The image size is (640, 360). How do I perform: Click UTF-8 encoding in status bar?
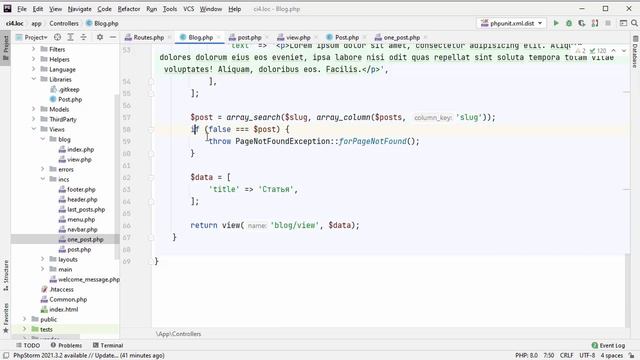(587, 356)
